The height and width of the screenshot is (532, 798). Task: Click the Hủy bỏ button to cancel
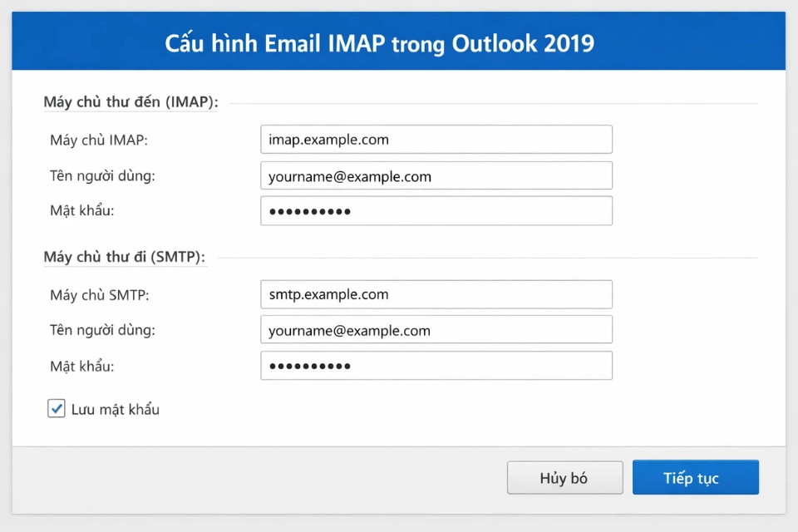(564, 477)
